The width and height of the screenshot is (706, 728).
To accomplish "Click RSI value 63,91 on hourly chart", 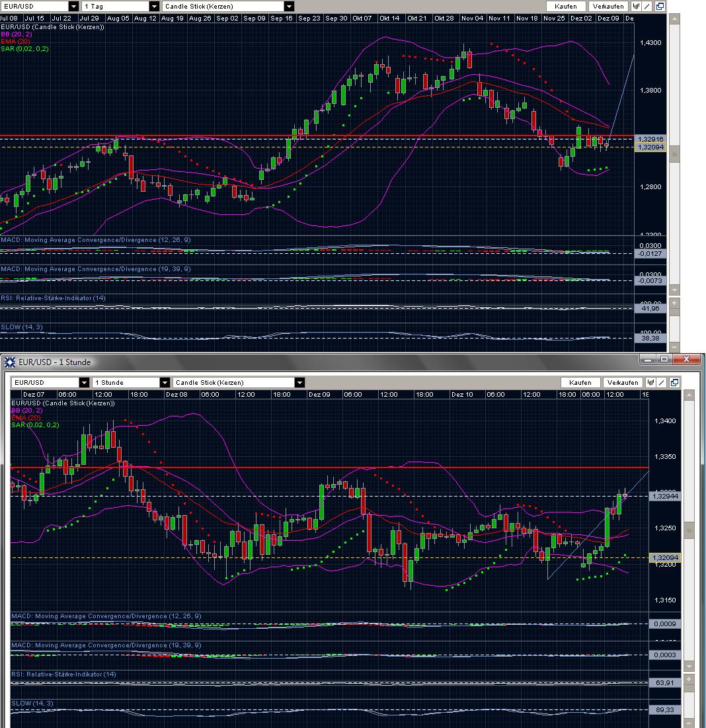I will [x=665, y=683].
